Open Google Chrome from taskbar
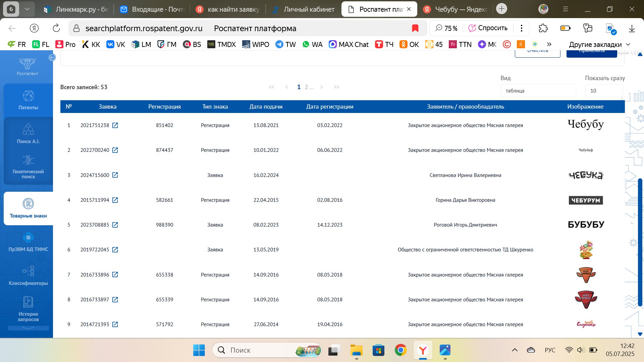Viewport: 644px width, 362px height. [x=400, y=350]
